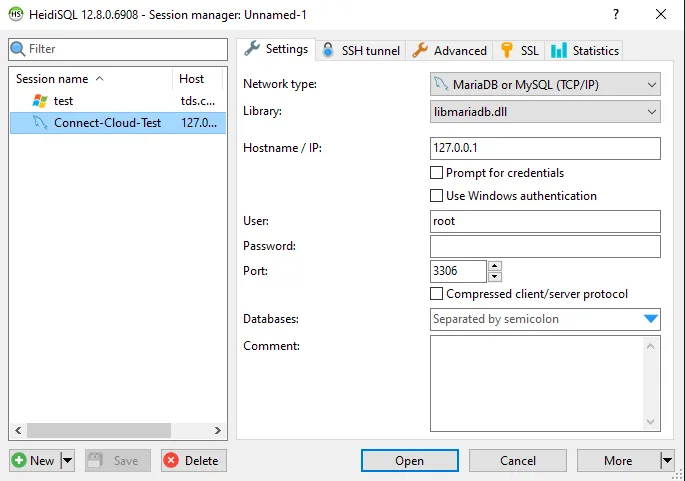Viewport: 685px width, 481px height.
Task: Expand the Network type dropdown
Action: (x=651, y=84)
